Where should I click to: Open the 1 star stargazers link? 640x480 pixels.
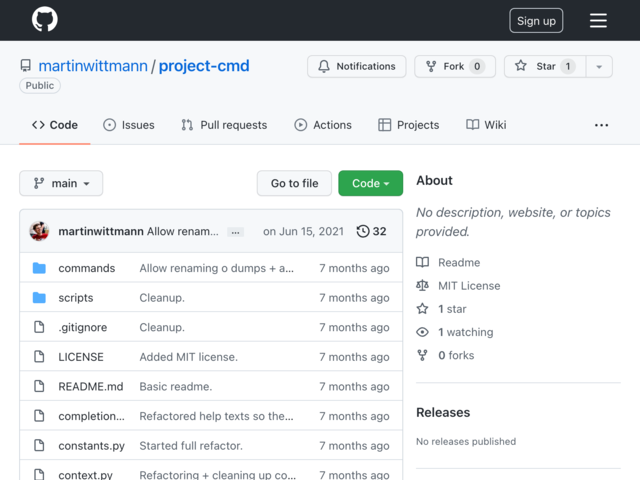[x=452, y=309]
